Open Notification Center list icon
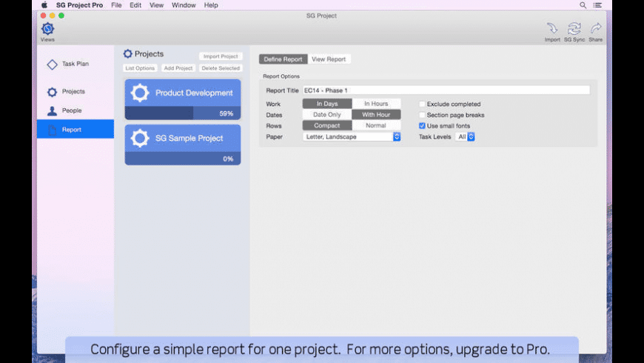Image resolution: width=644 pixels, height=363 pixels. pyautogui.click(x=597, y=5)
